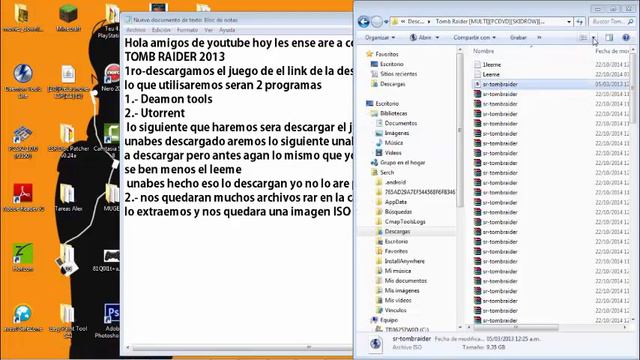
Task: Change view using the view mode icon
Action: click(583, 38)
